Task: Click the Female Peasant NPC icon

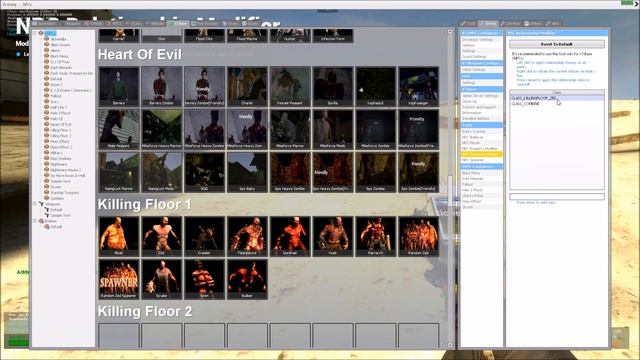Action: [x=290, y=87]
